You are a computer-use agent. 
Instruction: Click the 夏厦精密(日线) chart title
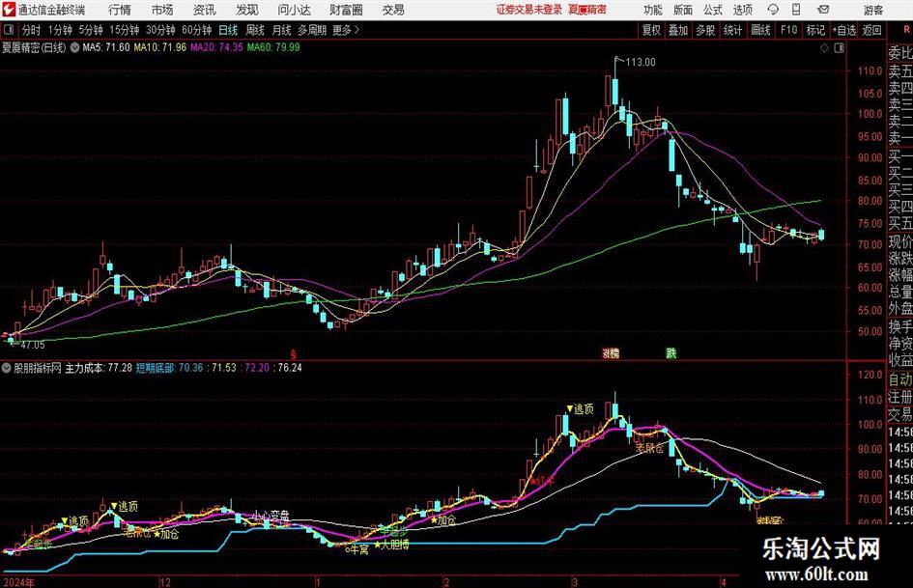35,47
